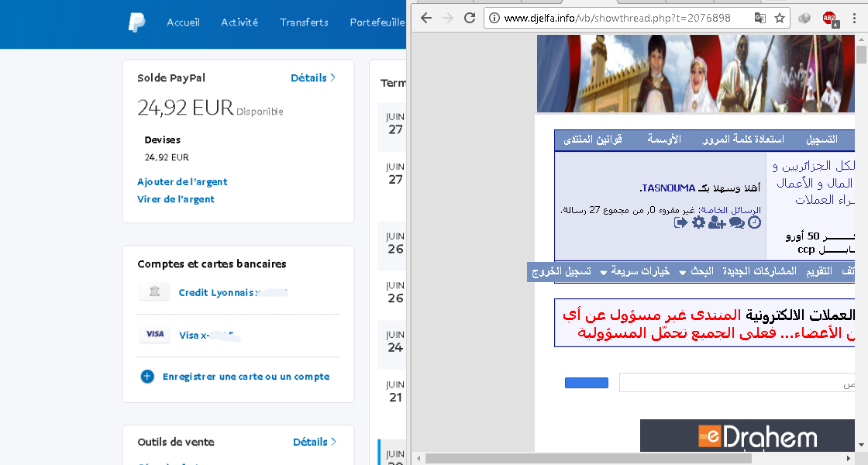868x465 pixels.
Task: Open Portefeuille tab in PayPal
Action: point(377,22)
